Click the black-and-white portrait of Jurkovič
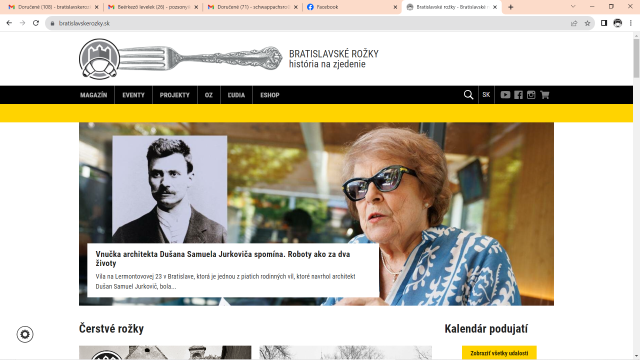 pos(169,189)
